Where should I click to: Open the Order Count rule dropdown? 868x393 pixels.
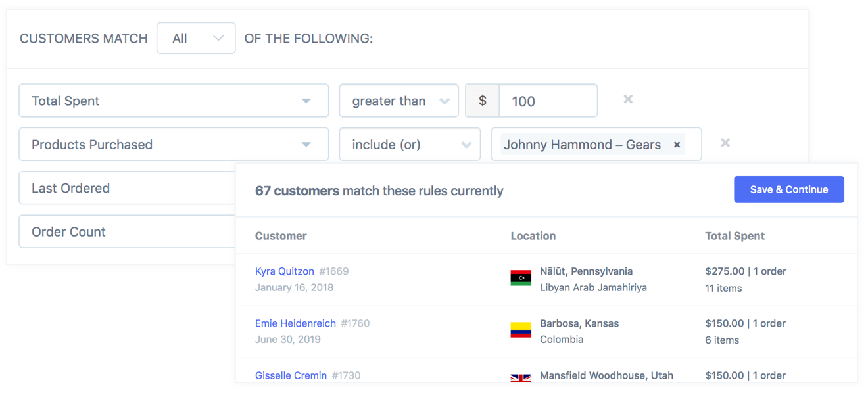tap(127, 231)
